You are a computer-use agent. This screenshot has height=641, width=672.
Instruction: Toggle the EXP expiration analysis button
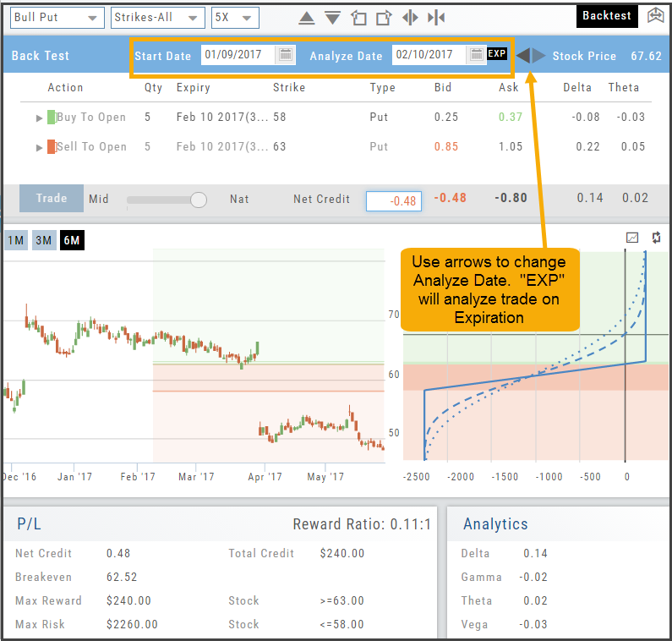coord(497,54)
